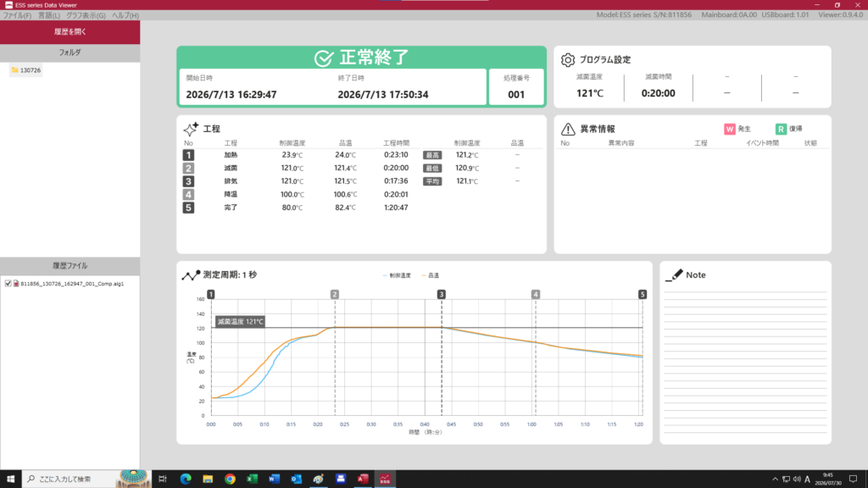The image size is (868, 488).
Task: Click the 滅菌 process row name
Action: (231, 169)
